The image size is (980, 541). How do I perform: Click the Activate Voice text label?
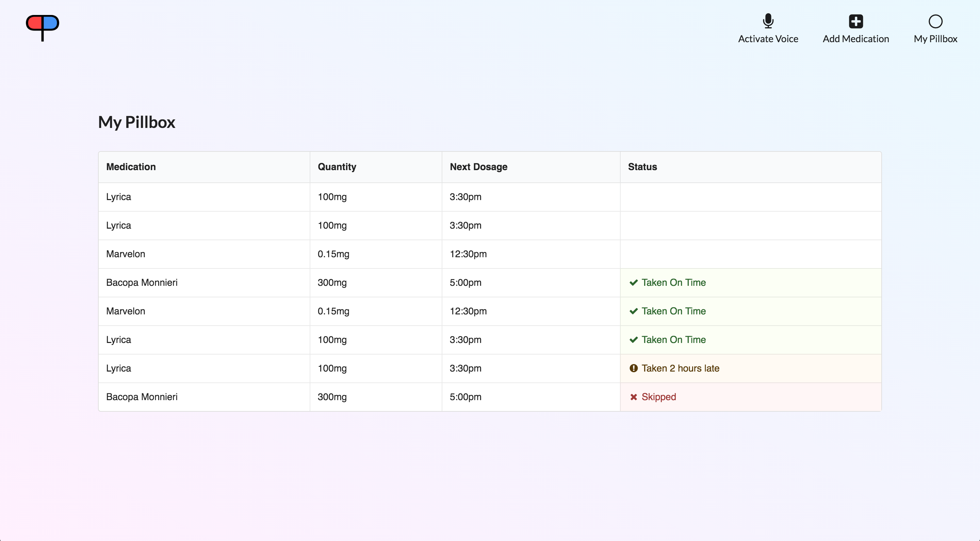tap(768, 39)
